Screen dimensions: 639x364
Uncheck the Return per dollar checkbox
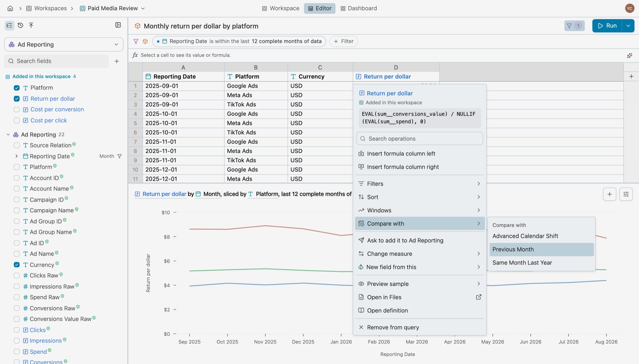point(17,99)
